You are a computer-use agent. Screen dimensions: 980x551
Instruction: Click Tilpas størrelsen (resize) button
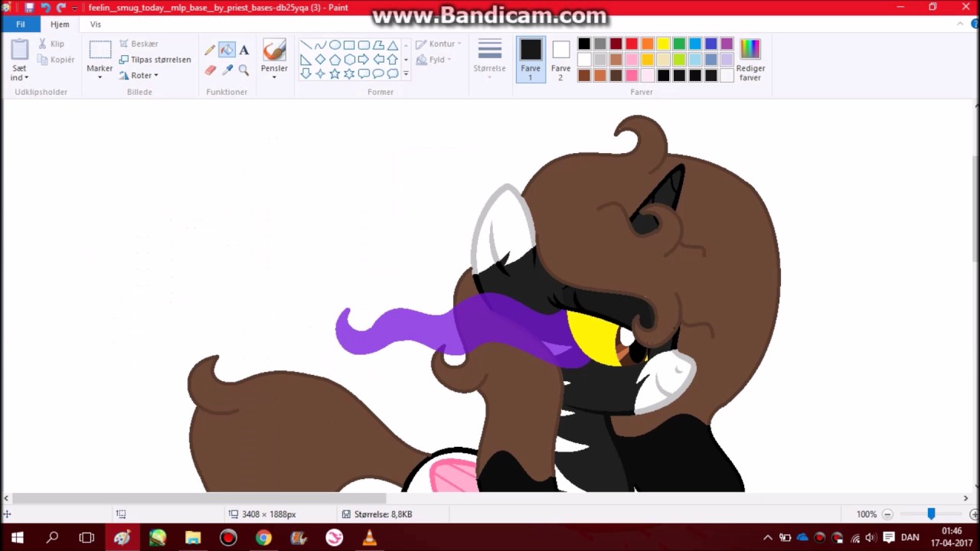[x=155, y=60]
